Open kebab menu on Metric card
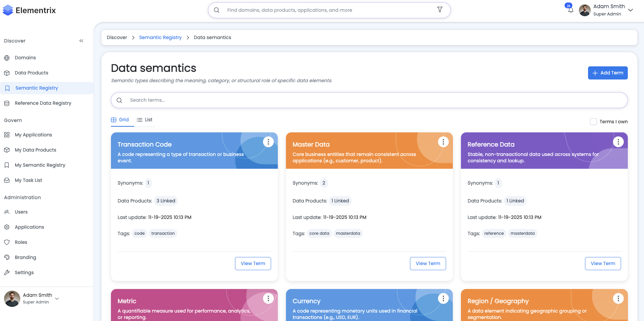 click(x=268, y=298)
